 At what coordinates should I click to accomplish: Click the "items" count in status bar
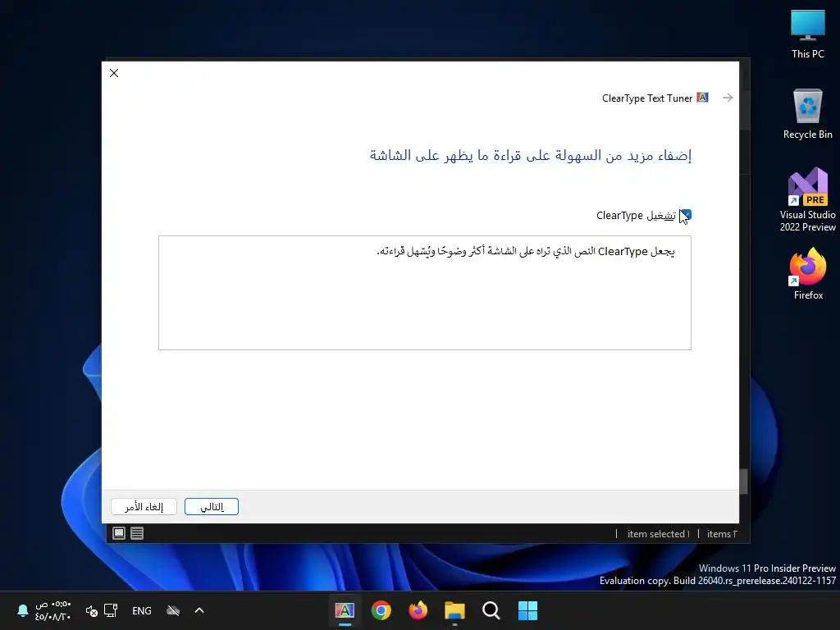coord(722,533)
